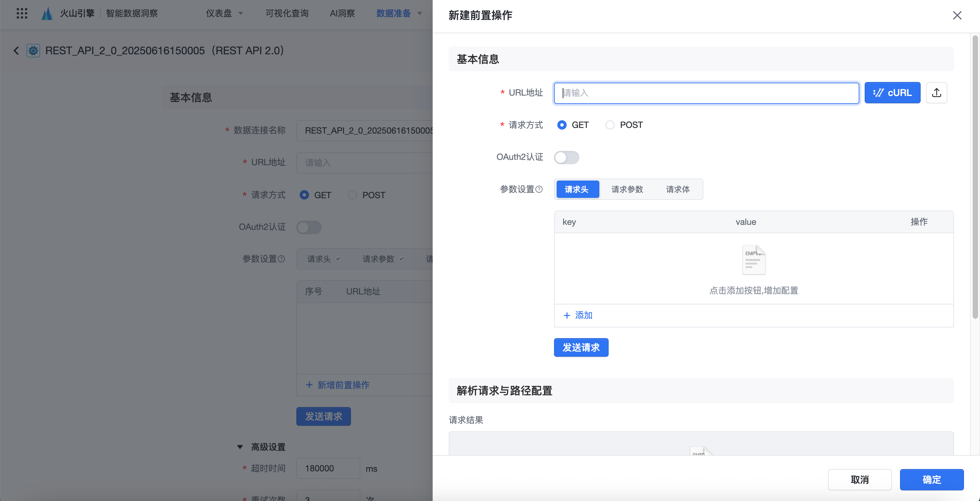Viewport: 980px width, 501px height.
Task: Click 发送请求 on the background page
Action: [x=323, y=417]
